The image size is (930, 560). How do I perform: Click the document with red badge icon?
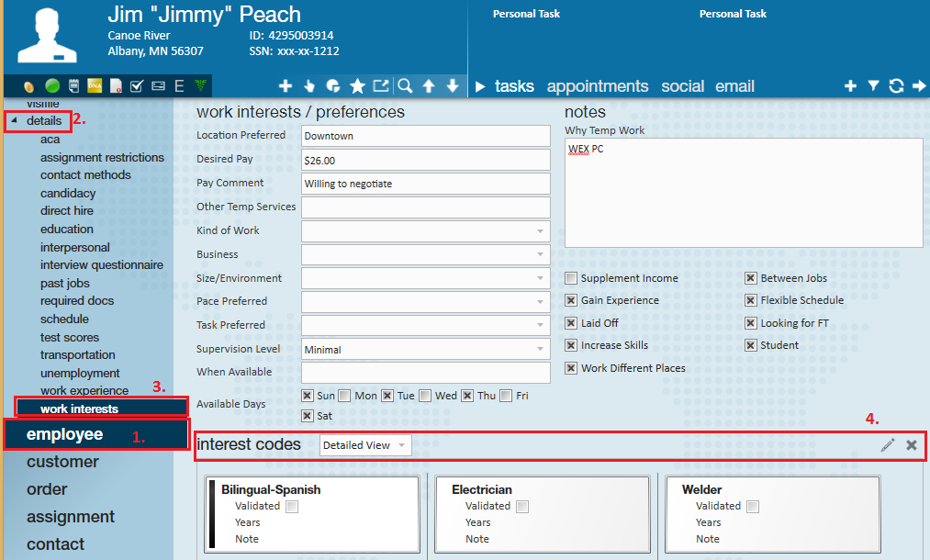pos(116,86)
